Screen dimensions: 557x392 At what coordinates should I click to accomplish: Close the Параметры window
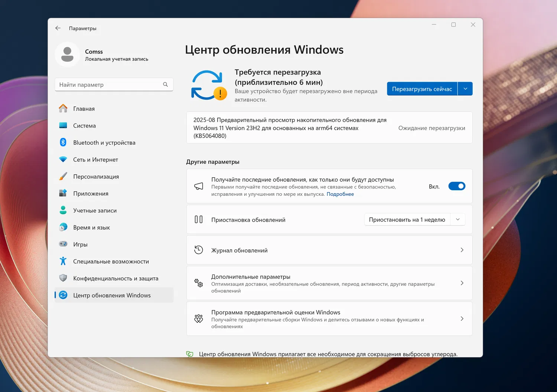[473, 24]
